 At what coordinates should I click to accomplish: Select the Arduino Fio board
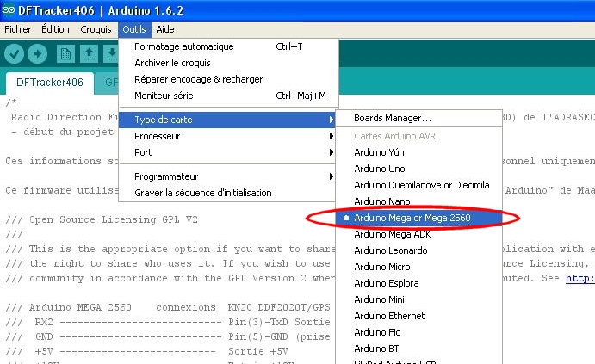click(419, 332)
